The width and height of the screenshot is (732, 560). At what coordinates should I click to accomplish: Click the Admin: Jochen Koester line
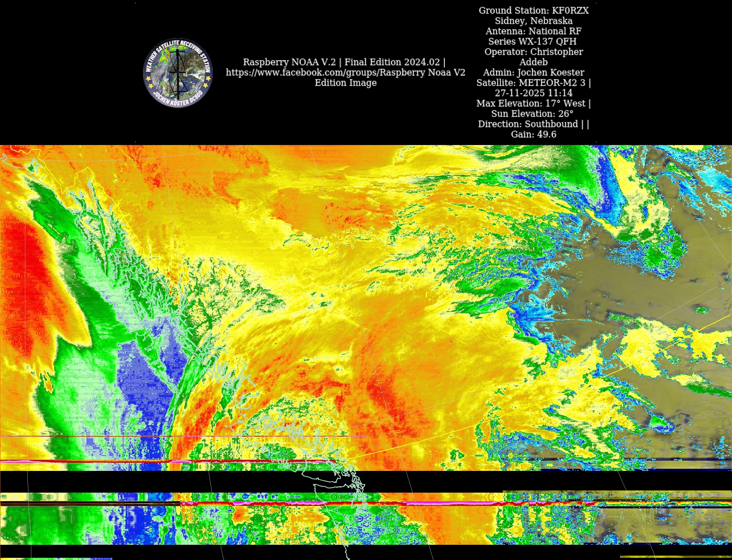533,72
